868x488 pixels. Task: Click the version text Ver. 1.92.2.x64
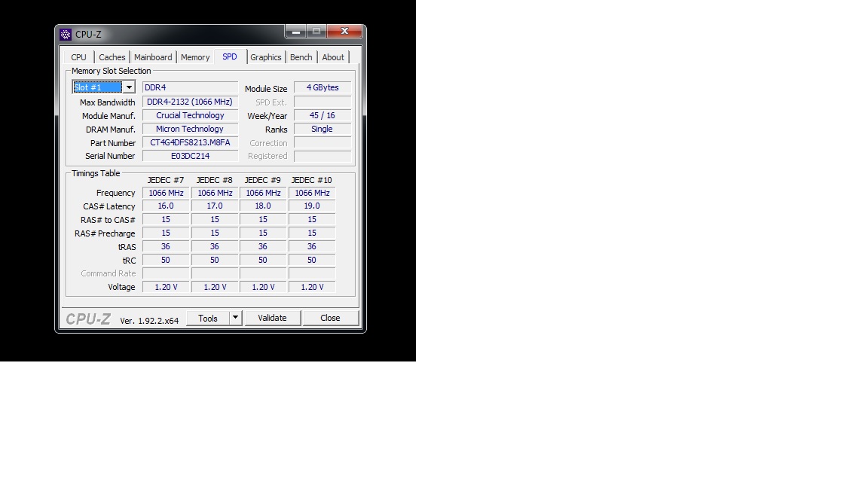(x=149, y=320)
